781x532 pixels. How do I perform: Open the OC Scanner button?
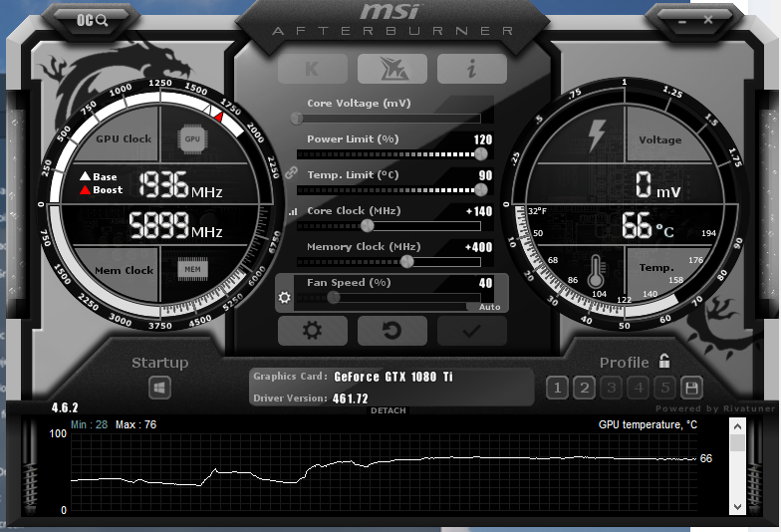tap(92, 20)
